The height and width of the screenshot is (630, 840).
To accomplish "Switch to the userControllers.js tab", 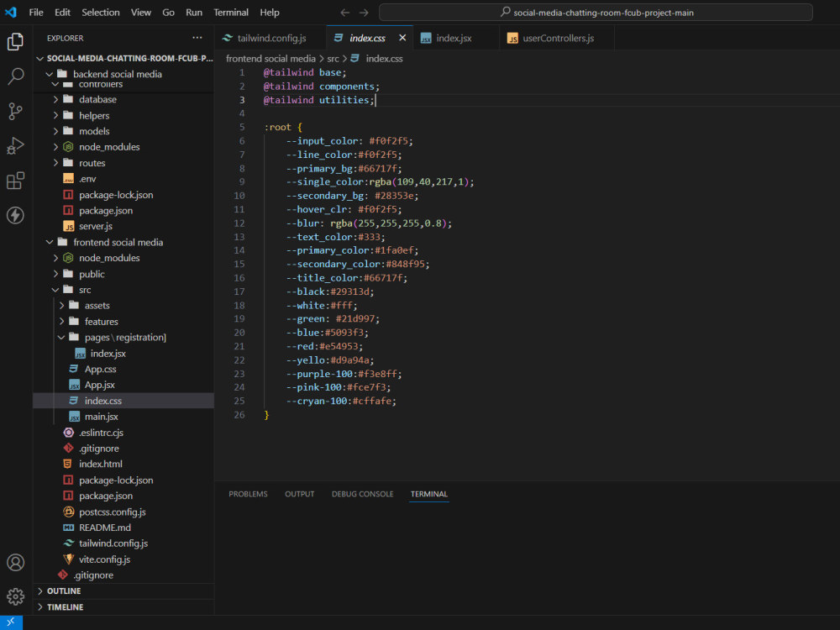I will tap(557, 38).
